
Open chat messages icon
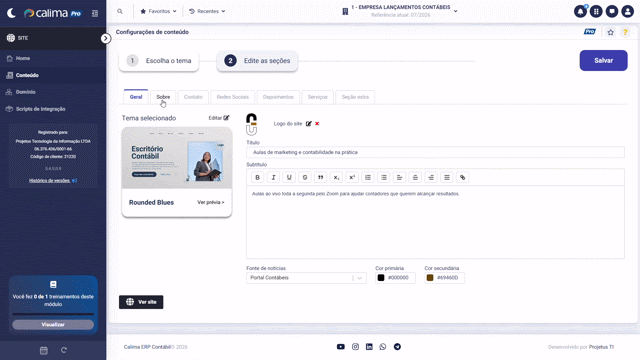(x=612, y=11)
